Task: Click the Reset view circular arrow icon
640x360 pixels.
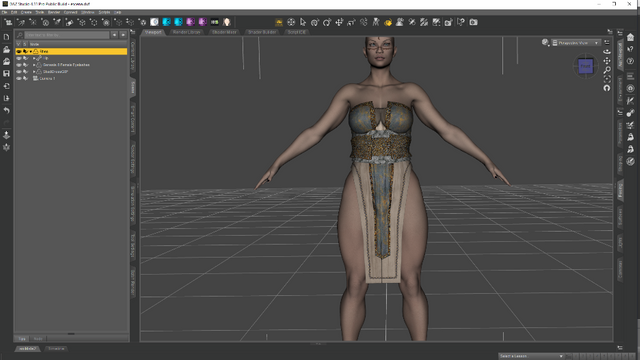Action: click(607, 88)
